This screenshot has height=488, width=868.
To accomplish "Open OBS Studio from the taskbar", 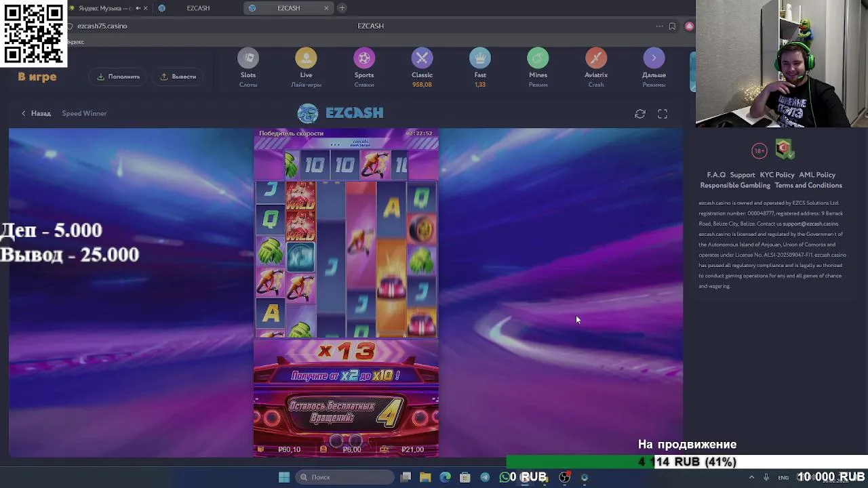I will [x=564, y=477].
